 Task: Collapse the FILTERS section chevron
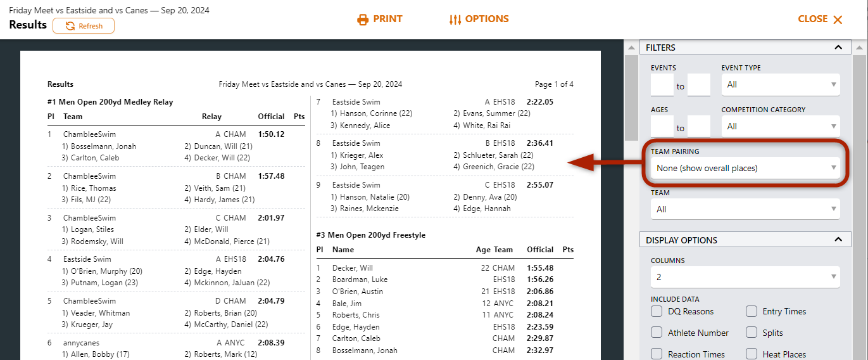(838, 48)
